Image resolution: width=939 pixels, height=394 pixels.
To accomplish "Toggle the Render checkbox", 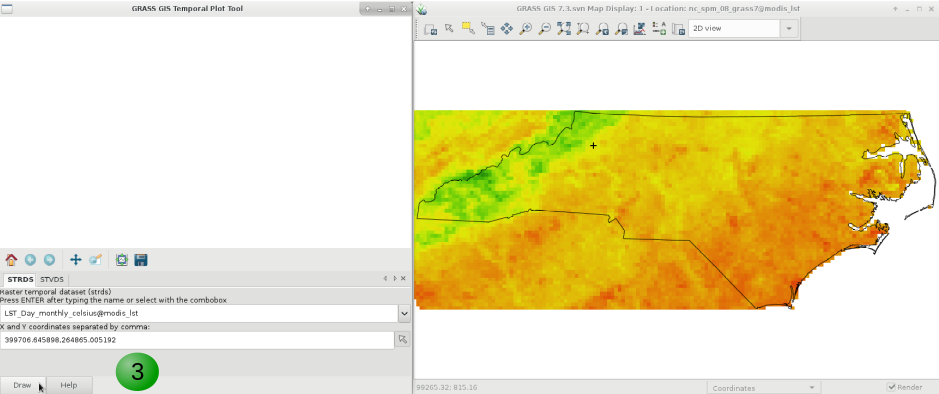I will (891, 387).
